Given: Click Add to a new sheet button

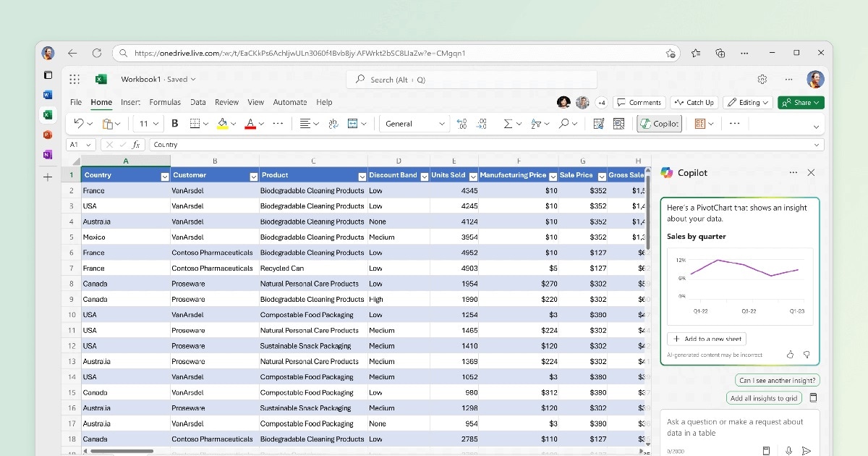Looking at the screenshot, I should 706,339.
